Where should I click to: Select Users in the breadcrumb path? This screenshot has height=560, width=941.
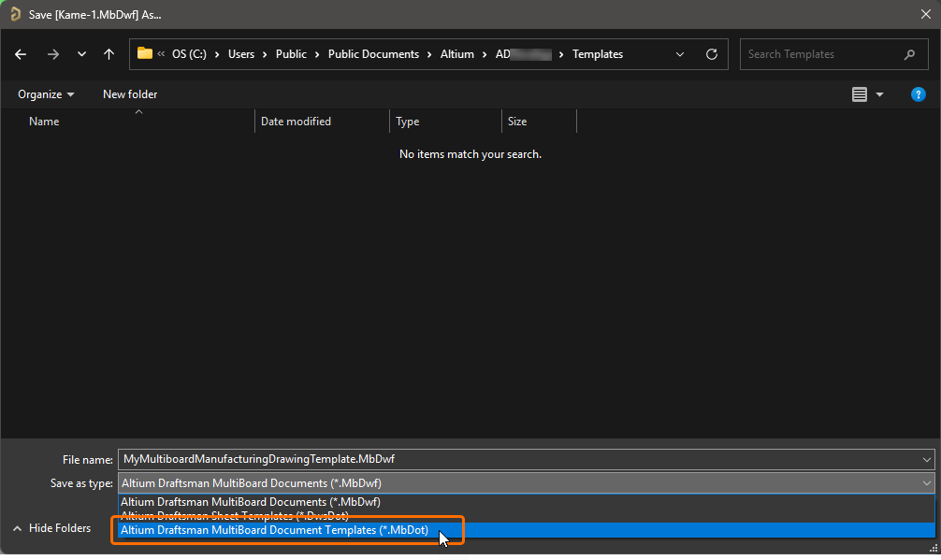pyautogui.click(x=241, y=54)
